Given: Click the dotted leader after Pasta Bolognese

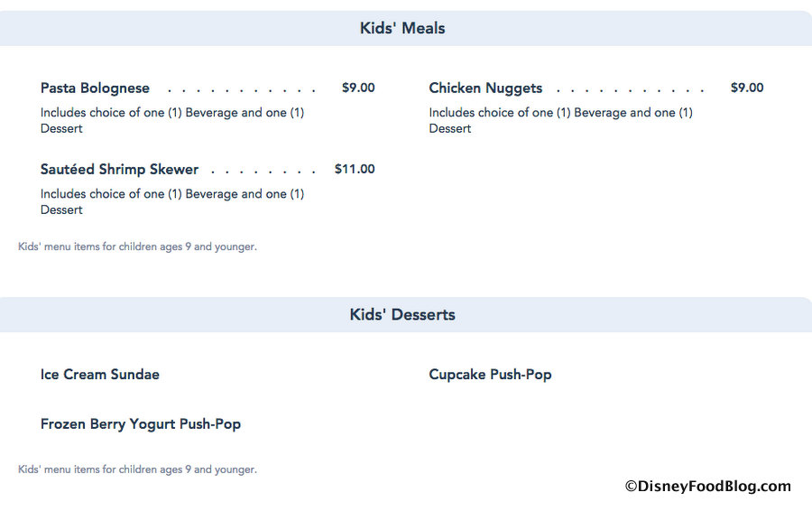Looking at the screenshot, I should click(x=242, y=90).
